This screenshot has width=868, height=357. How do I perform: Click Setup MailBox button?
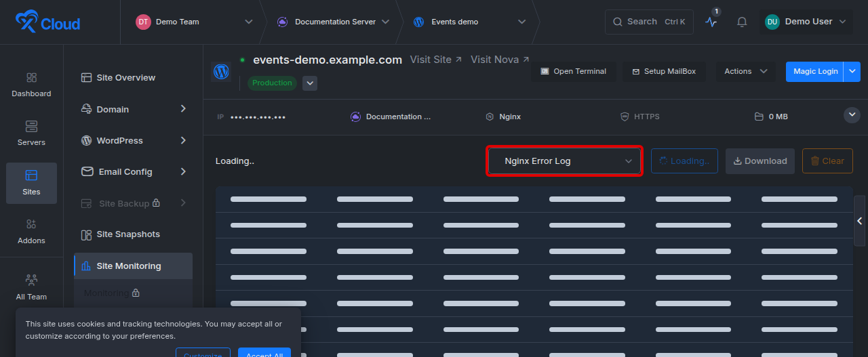(664, 71)
